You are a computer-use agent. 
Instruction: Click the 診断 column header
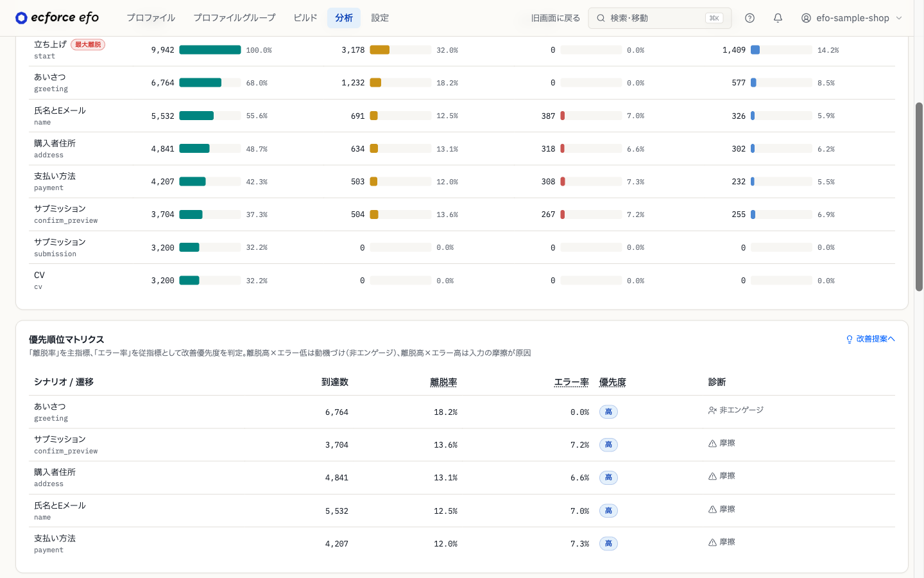[717, 382]
